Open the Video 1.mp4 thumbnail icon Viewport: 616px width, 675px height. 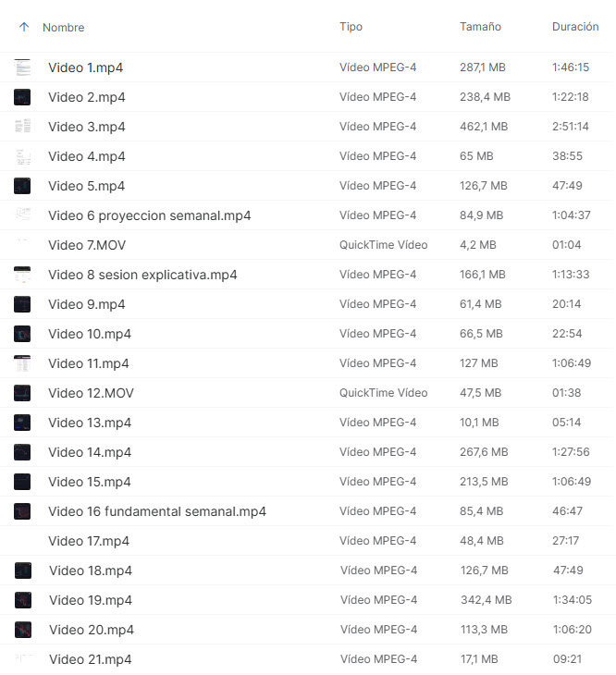(x=23, y=67)
